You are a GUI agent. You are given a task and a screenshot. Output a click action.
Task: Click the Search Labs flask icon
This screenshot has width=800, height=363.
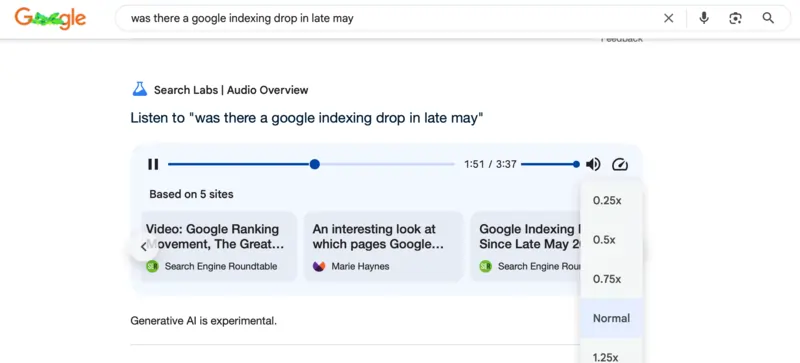tap(140, 89)
